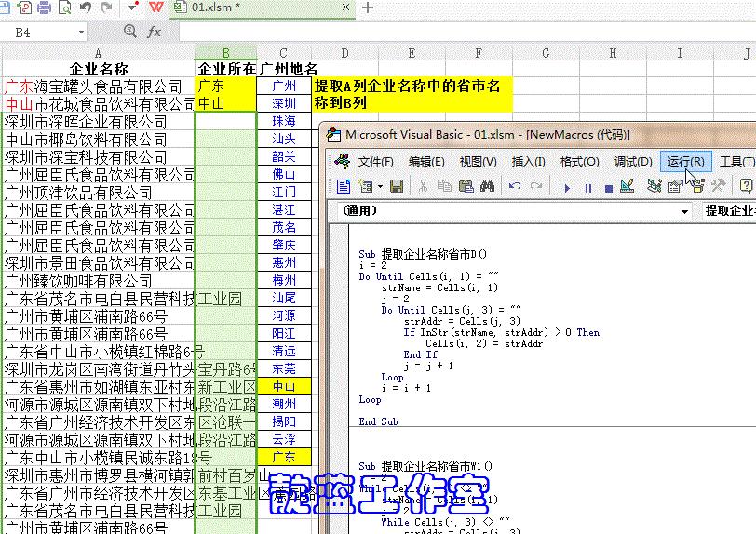Screen dimensions: 756x534
Task: Pause macro execution with Break button
Action: tap(588, 188)
